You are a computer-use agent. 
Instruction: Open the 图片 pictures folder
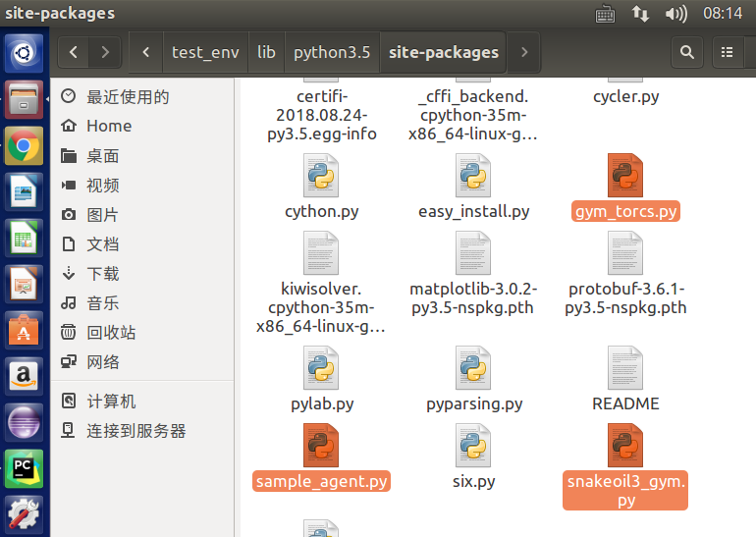pos(142,215)
